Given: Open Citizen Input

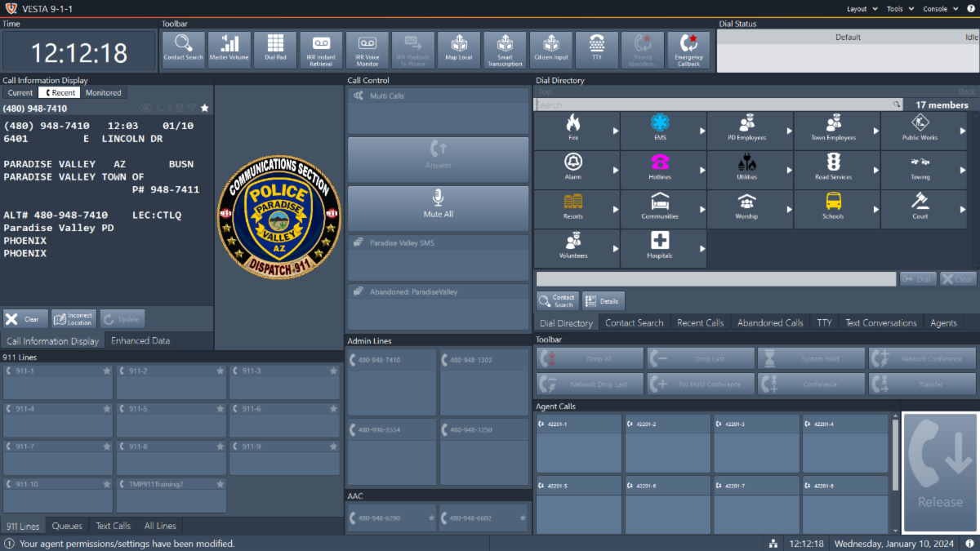Looking at the screenshot, I should coord(550,51).
